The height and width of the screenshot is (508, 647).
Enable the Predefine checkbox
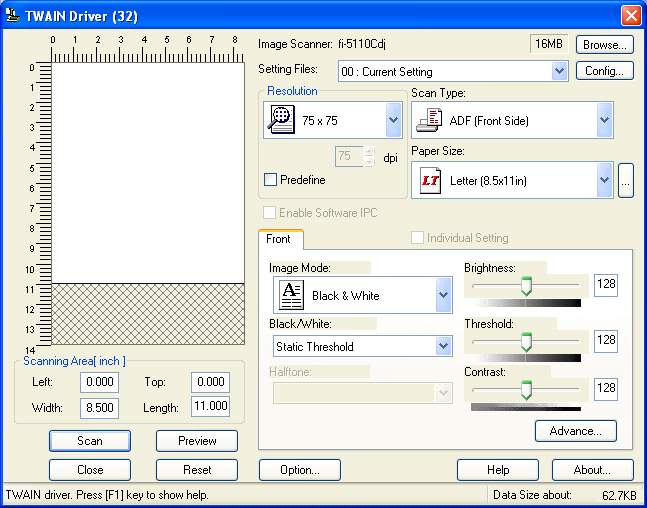coord(270,180)
